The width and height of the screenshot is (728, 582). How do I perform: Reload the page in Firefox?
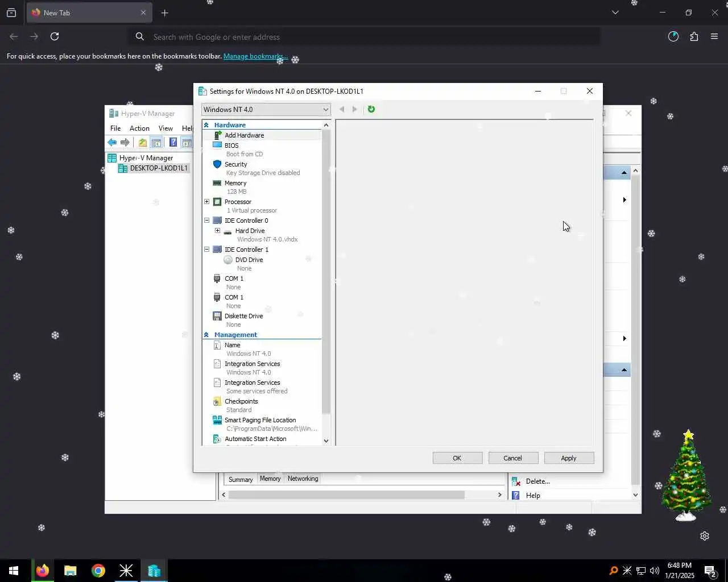tap(55, 36)
